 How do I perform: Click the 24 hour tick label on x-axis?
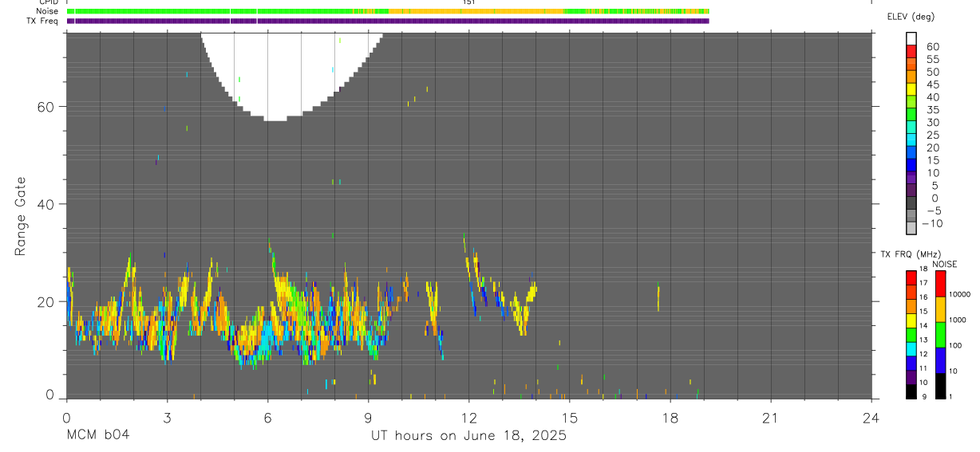871,418
